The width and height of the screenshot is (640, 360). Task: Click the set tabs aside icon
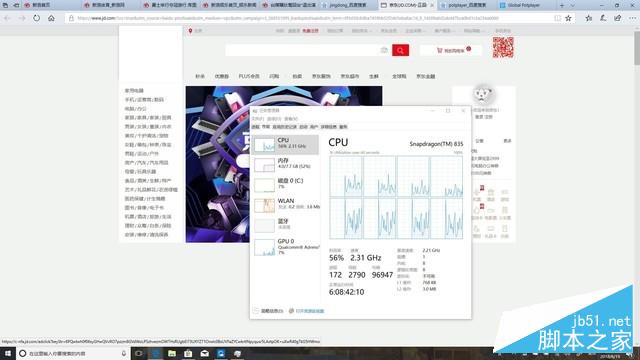pyautogui.click(x=16, y=5)
